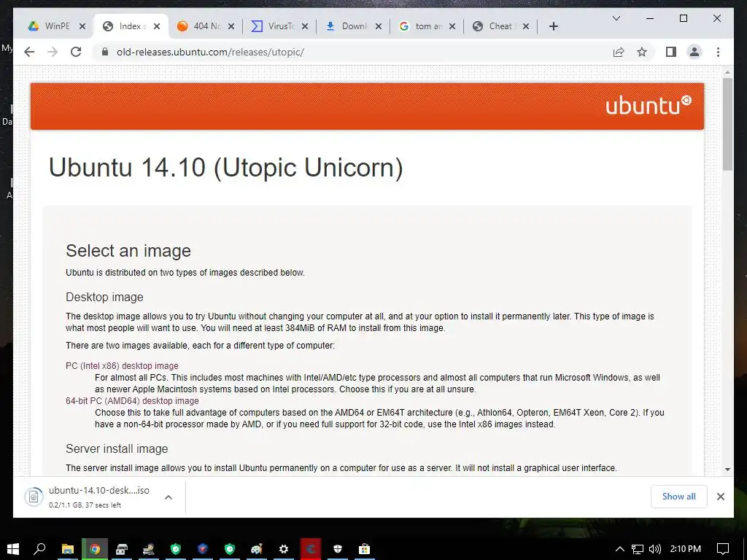Open network status tray icon

click(x=638, y=549)
